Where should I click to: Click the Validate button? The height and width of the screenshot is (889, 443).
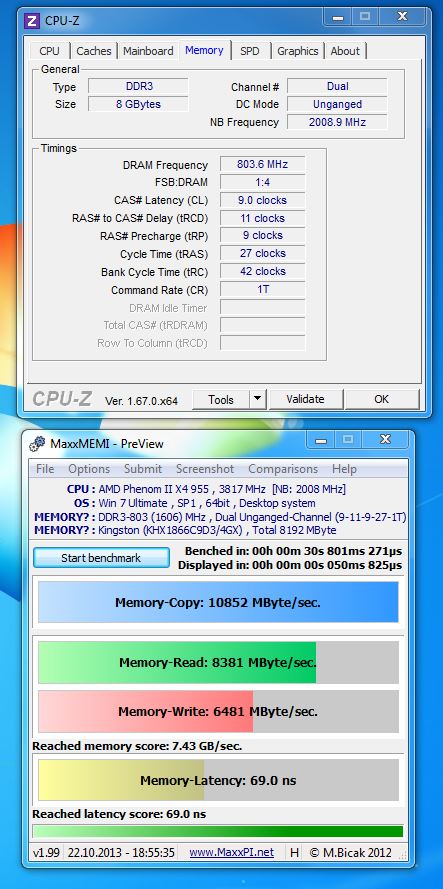[x=305, y=399]
